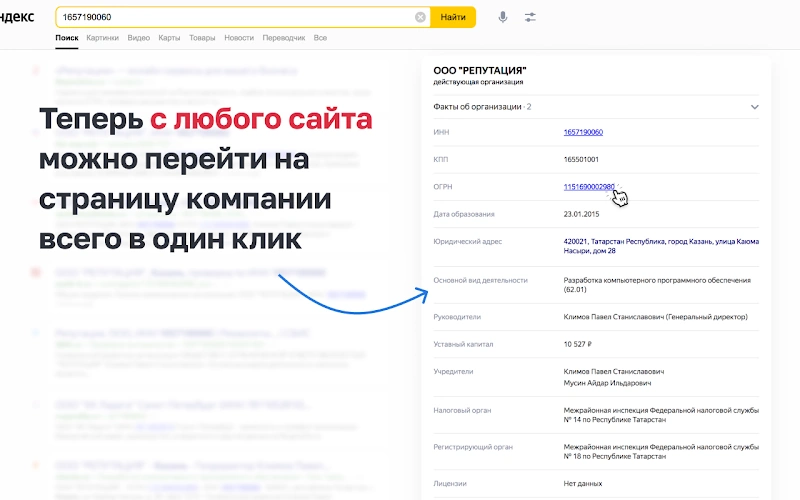Select the КПП value 165501001
This screenshot has width=800, height=500.
coord(581,160)
